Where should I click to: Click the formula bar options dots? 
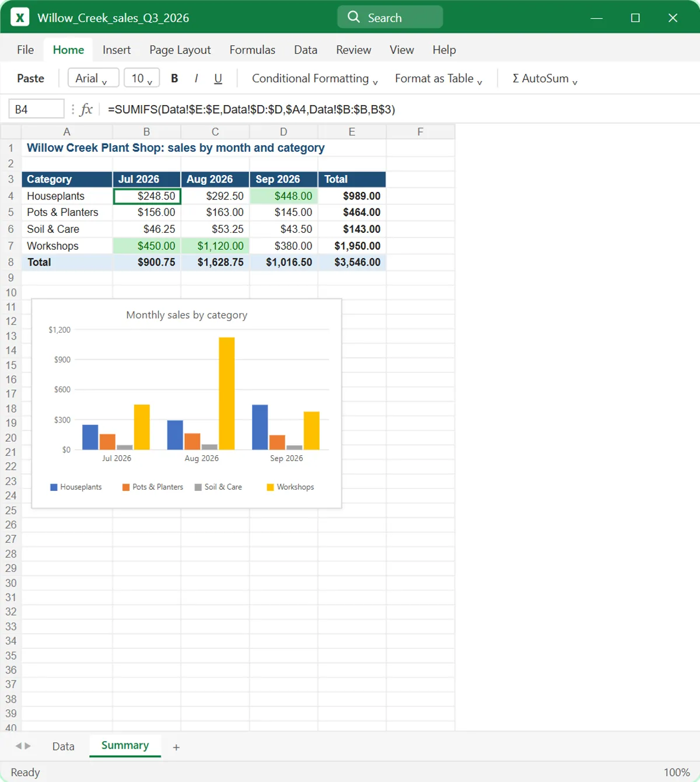pyautogui.click(x=73, y=109)
